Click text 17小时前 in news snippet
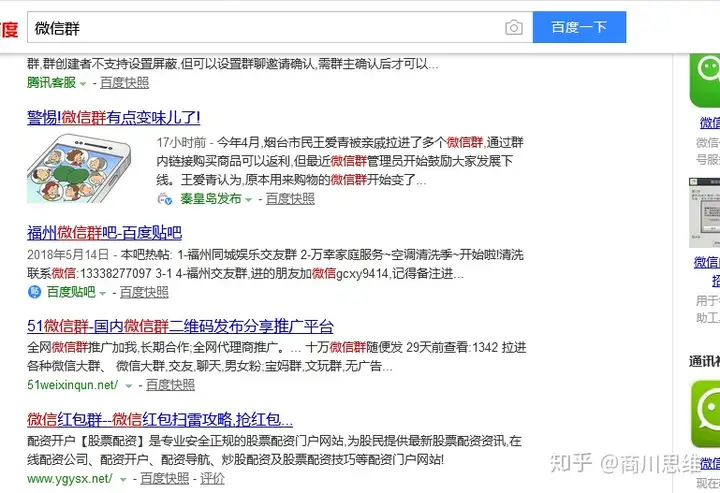 click(x=181, y=143)
